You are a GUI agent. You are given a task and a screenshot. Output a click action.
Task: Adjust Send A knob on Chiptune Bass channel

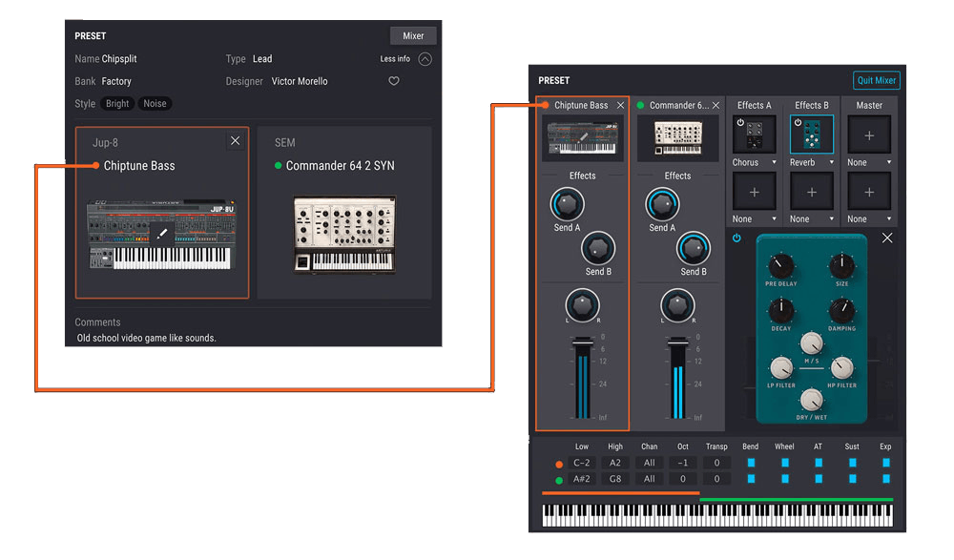pos(567,204)
